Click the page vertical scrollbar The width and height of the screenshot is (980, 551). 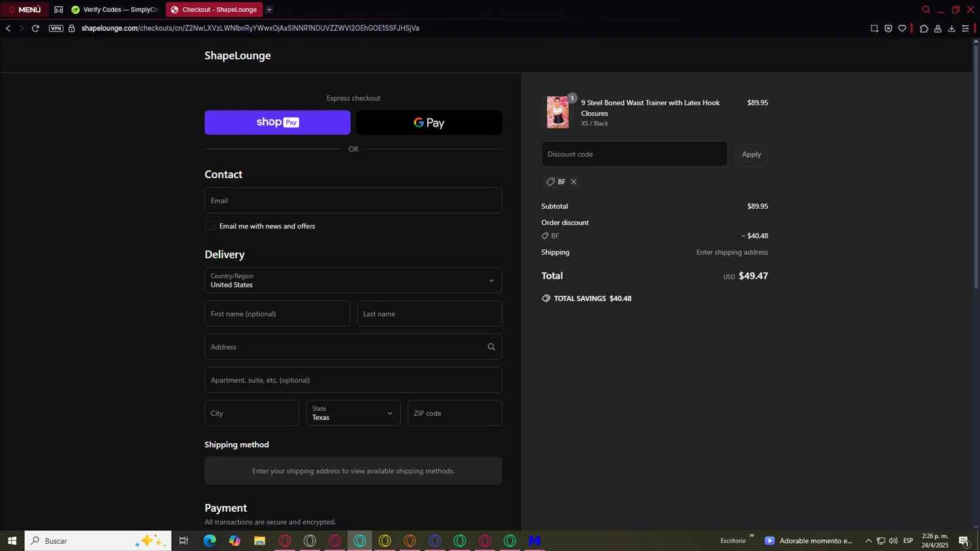tap(976, 166)
